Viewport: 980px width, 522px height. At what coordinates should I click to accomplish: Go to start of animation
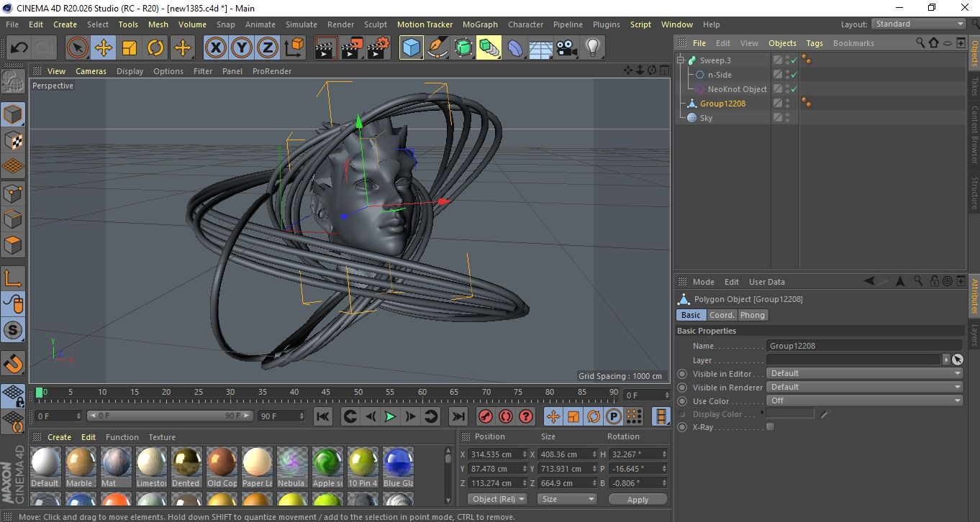tap(323, 416)
